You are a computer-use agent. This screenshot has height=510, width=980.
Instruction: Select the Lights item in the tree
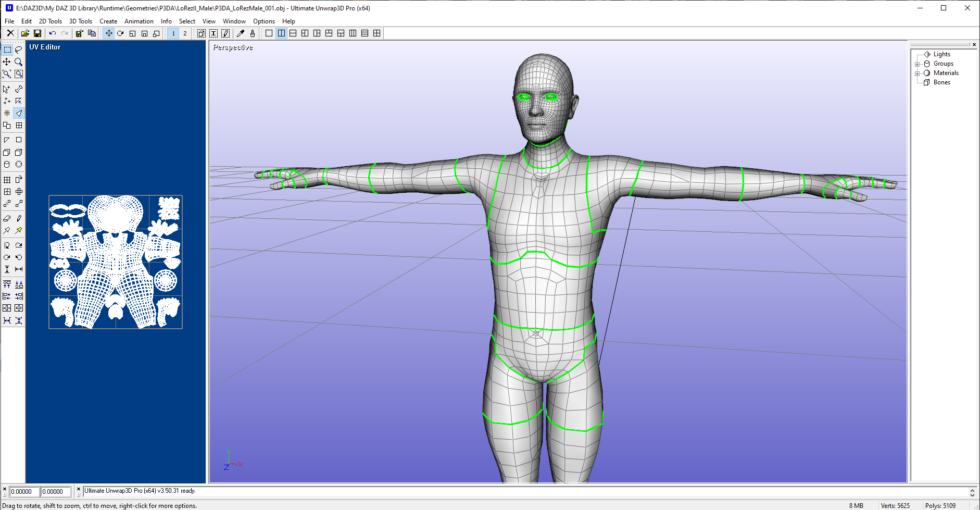(x=941, y=54)
